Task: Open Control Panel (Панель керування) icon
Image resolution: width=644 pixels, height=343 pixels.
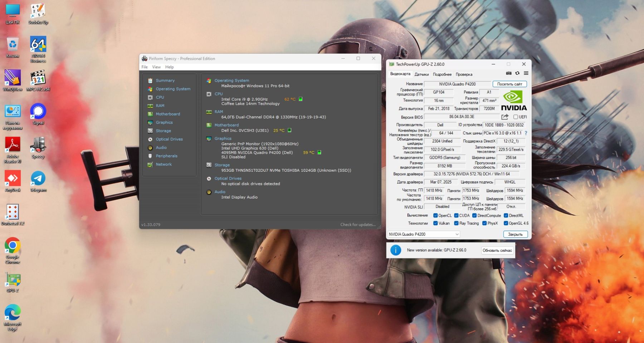Action: click(13, 117)
